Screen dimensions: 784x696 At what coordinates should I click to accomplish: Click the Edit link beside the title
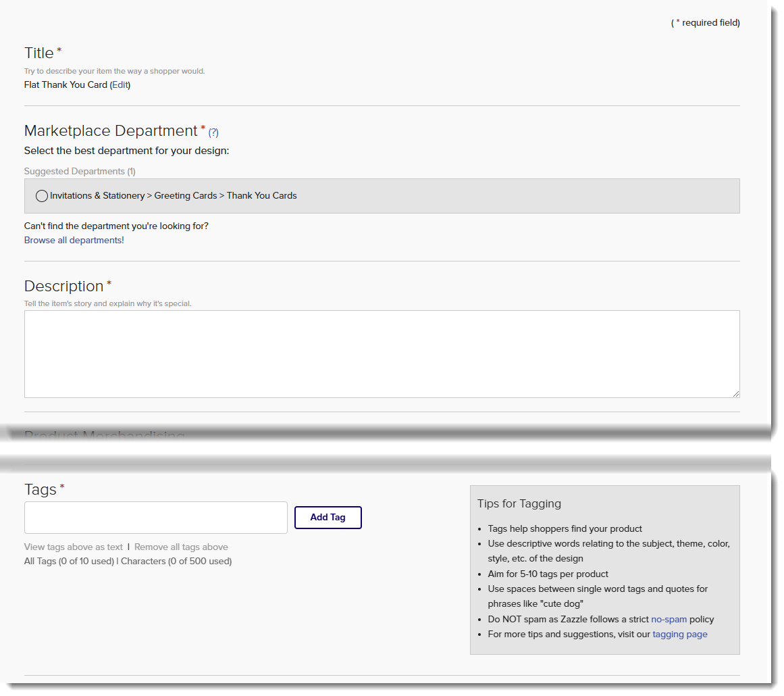120,85
